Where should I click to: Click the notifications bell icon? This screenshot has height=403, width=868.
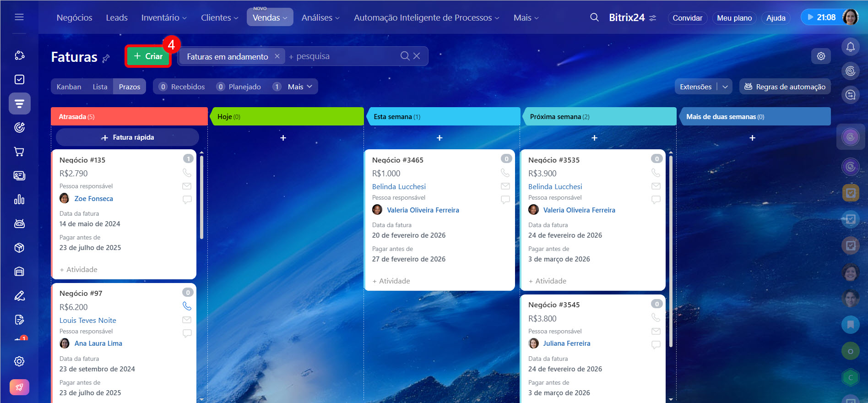click(x=850, y=47)
